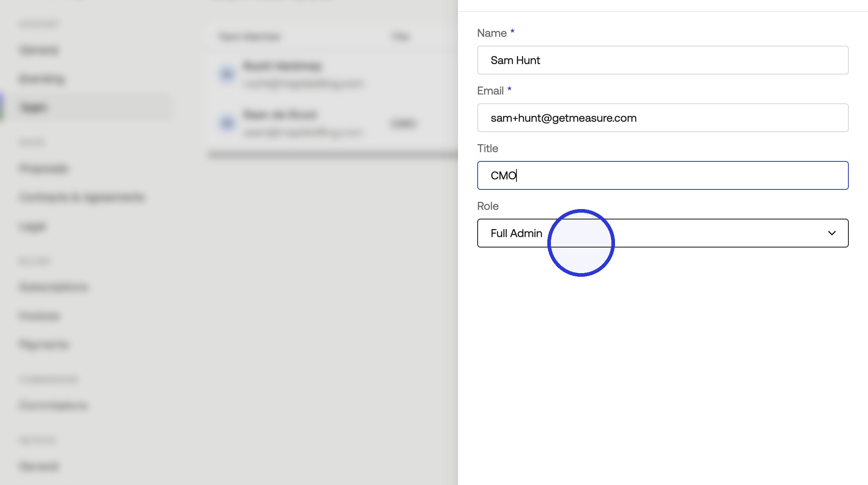Click the Email field with sam+hunt@getmeasure.com
868x485 pixels.
pos(663,118)
